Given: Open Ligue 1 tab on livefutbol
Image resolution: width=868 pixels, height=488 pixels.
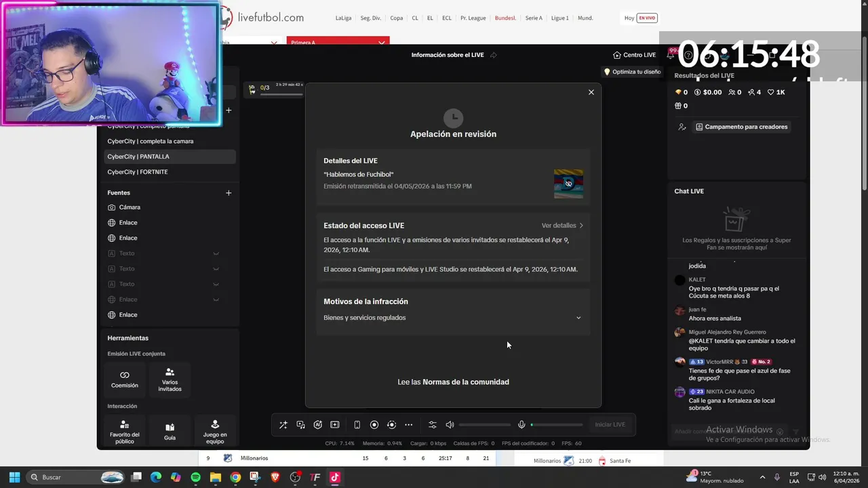Looking at the screenshot, I should tap(560, 18).
